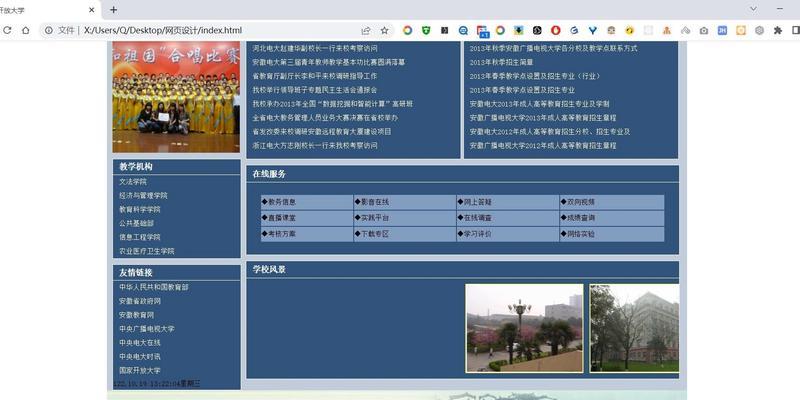Launch the dark terminal-style extension

click(444, 31)
